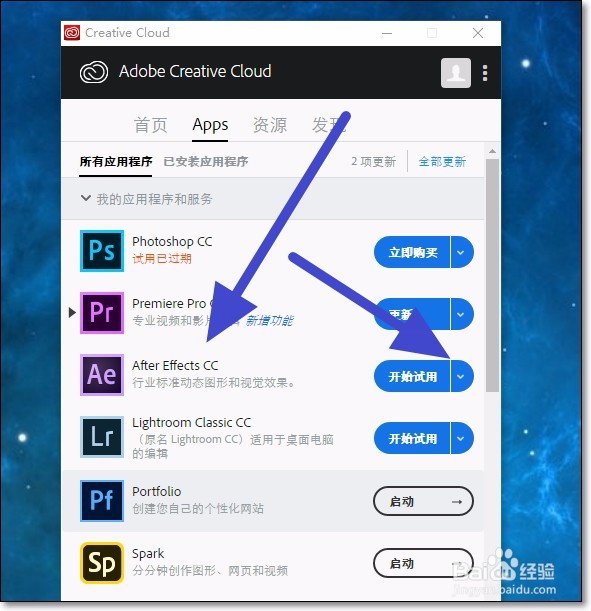
Task: Click the After Effects CC name
Action: tap(175, 366)
